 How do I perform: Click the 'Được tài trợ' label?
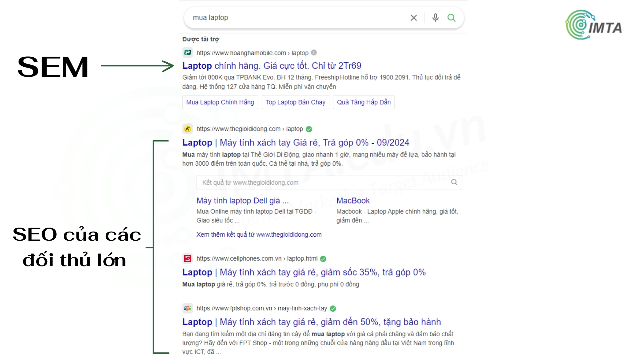(201, 39)
